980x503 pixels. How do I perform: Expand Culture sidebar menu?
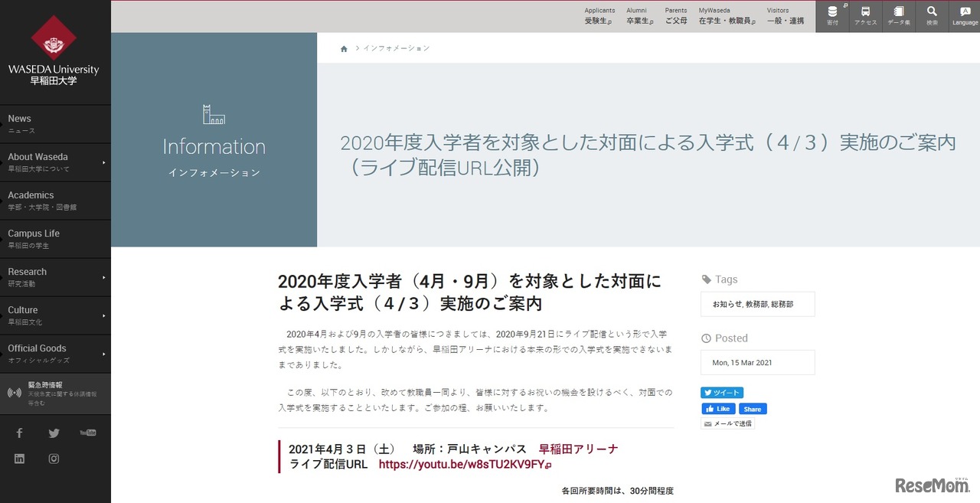click(x=55, y=315)
